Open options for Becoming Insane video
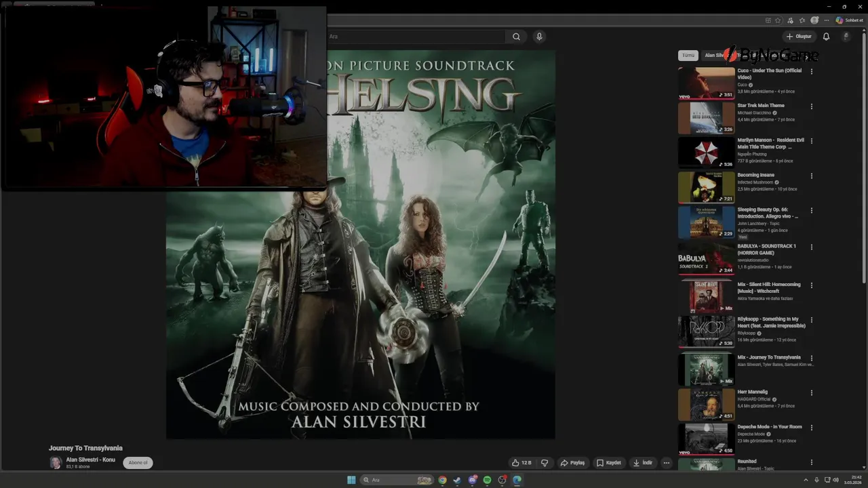This screenshot has width=868, height=488. coord(812,176)
